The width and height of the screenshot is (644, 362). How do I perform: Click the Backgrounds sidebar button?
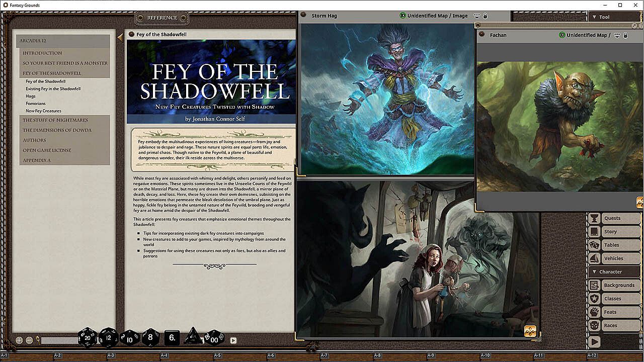(x=620, y=285)
